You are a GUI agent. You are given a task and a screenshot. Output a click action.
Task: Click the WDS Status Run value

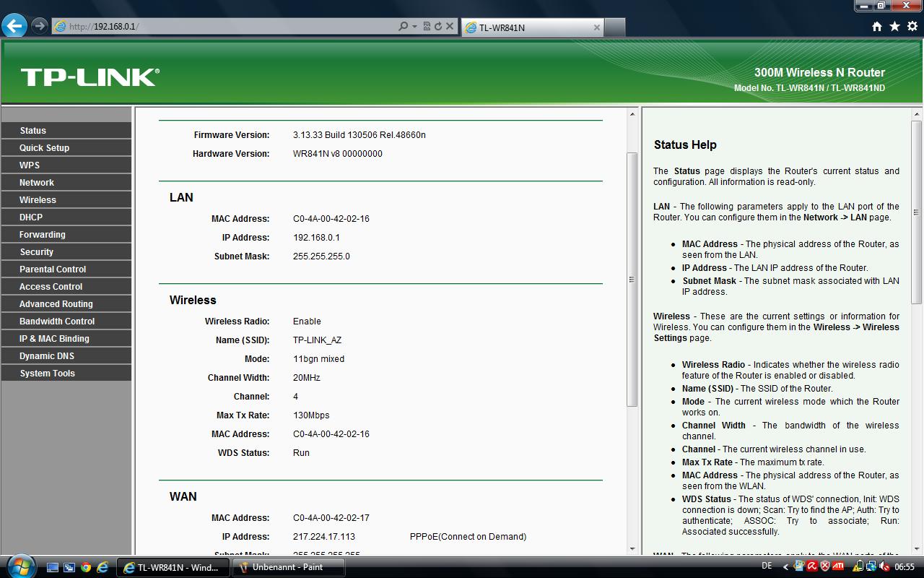point(301,453)
